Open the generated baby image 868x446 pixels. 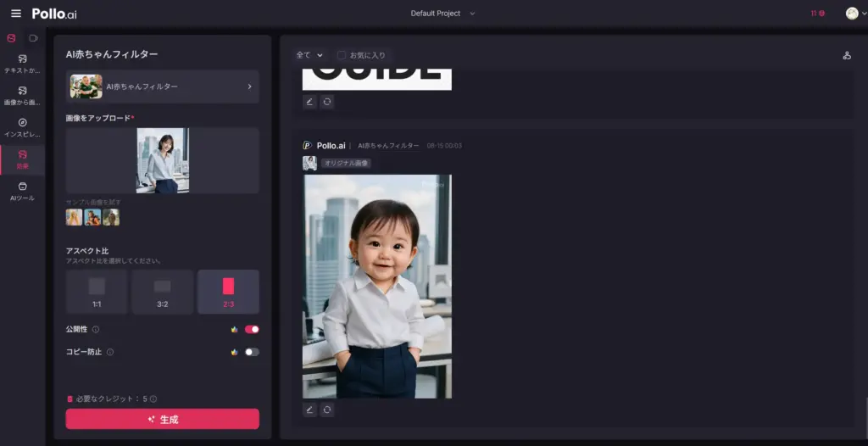click(x=377, y=287)
